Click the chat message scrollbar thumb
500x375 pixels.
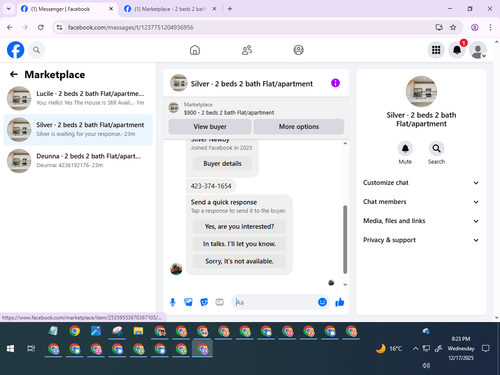coord(345,239)
